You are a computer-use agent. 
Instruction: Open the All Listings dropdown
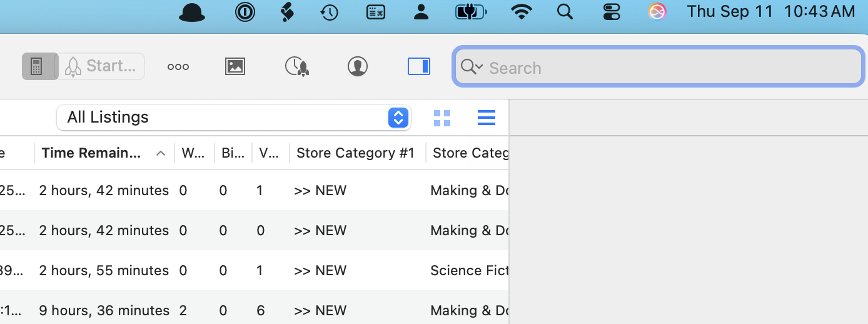(x=233, y=117)
